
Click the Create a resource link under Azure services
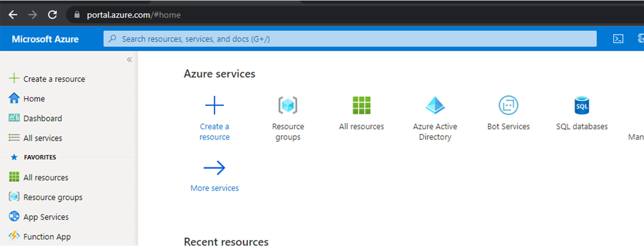pyautogui.click(x=214, y=132)
